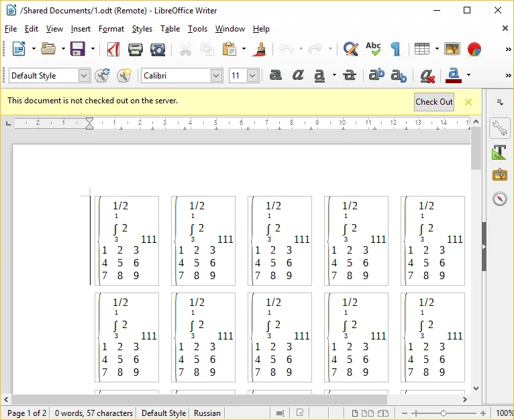Click the zoom out minus button

[x=405, y=413]
